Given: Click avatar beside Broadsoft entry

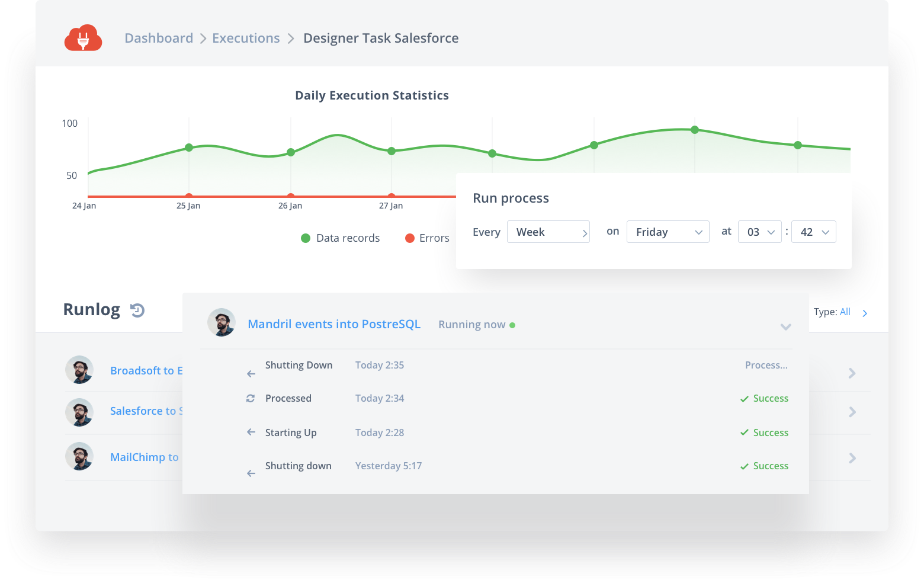Looking at the screenshot, I should (x=79, y=370).
